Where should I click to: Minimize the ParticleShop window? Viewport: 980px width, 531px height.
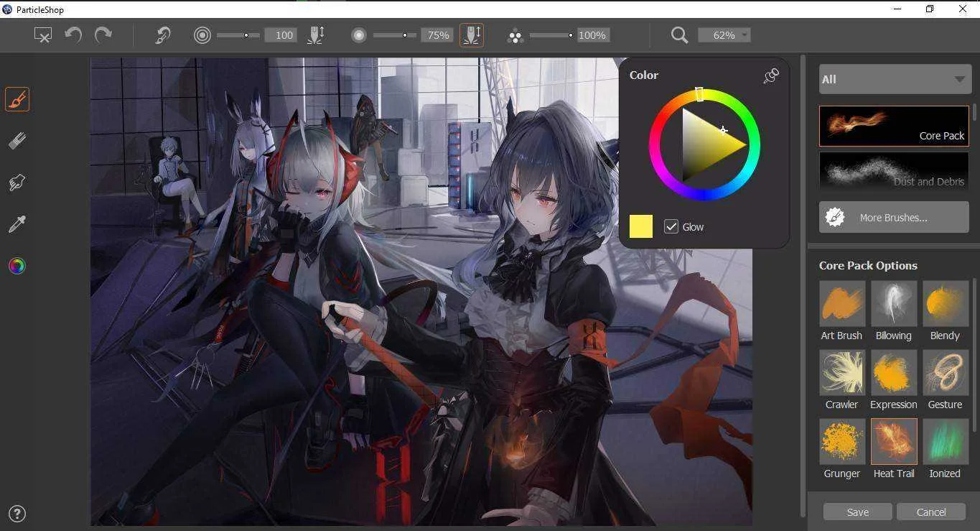(x=897, y=9)
